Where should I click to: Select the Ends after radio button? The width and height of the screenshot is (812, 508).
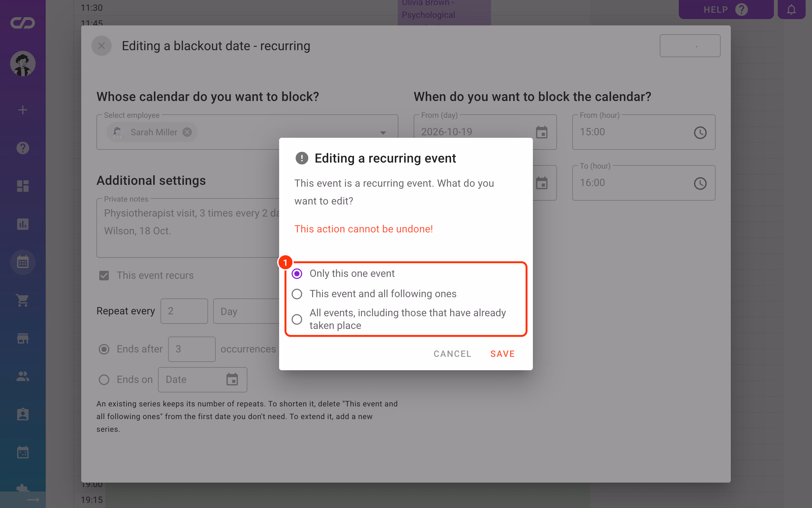104,350
